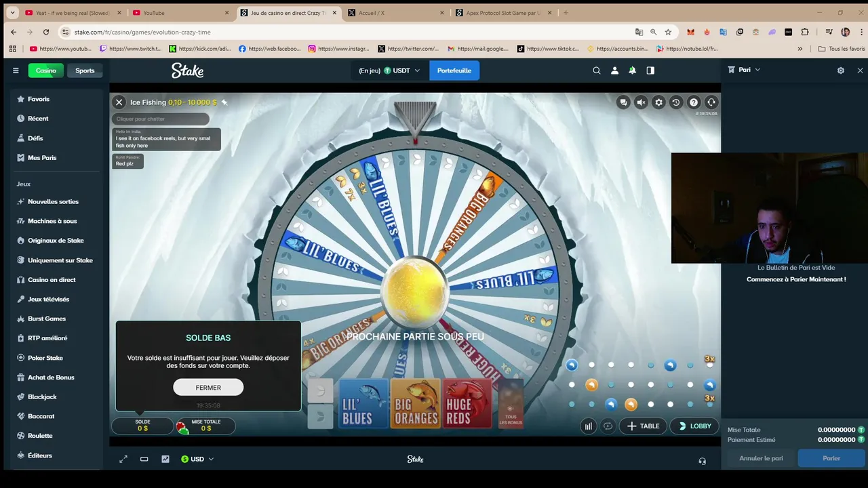Click Annuler le pari button
The image size is (868, 488).
[761, 458]
